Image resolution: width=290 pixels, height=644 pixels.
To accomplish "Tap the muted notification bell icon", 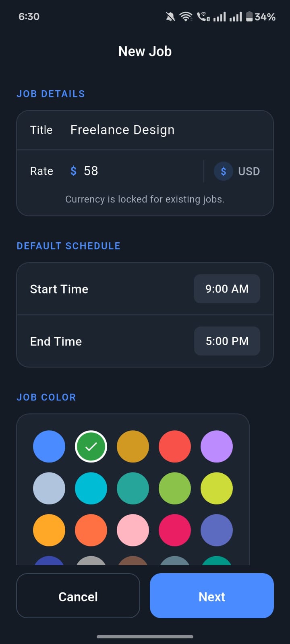I will click(x=170, y=17).
